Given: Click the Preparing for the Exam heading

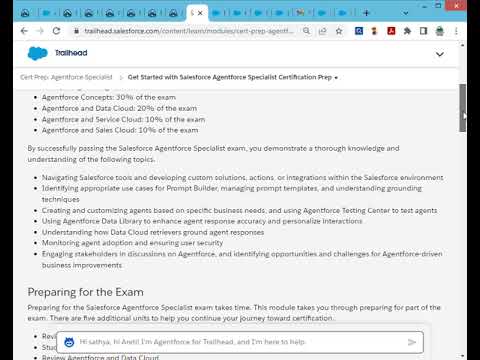Looking at the screenshot, I should [86, 292].
